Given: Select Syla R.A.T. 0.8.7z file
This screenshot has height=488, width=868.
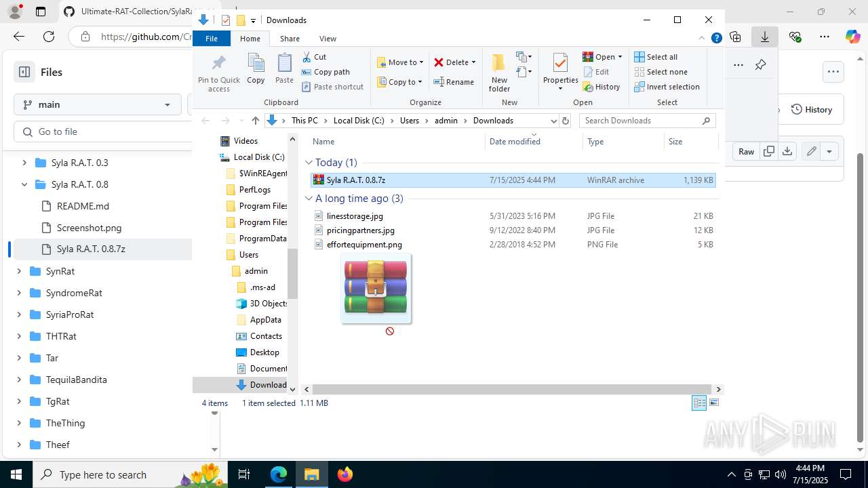Looking at the screenshot, I should tap(513, 180).
